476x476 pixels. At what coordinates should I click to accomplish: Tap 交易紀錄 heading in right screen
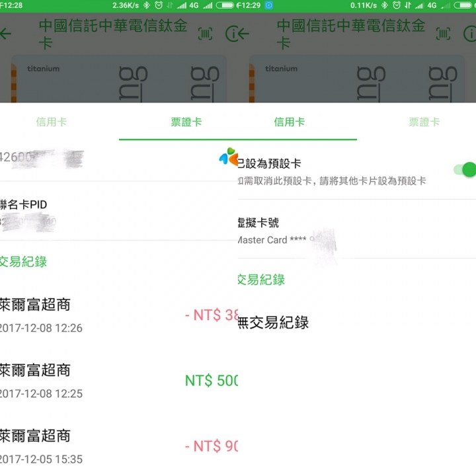(x=261, y=280)
